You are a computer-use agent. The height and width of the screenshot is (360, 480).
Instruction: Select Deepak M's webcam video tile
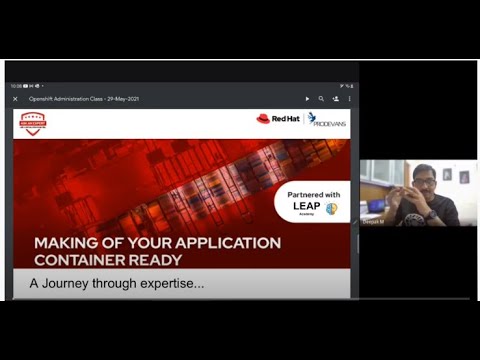tap(418, 193)
